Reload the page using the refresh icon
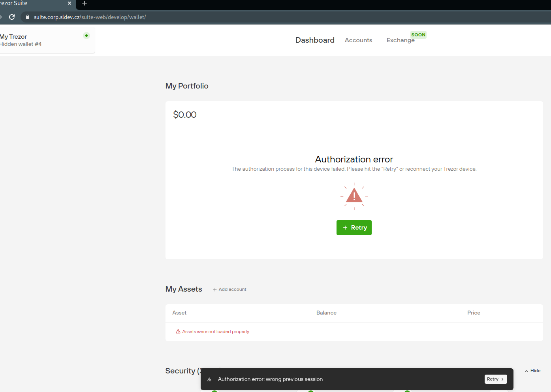 pos(12,17)
